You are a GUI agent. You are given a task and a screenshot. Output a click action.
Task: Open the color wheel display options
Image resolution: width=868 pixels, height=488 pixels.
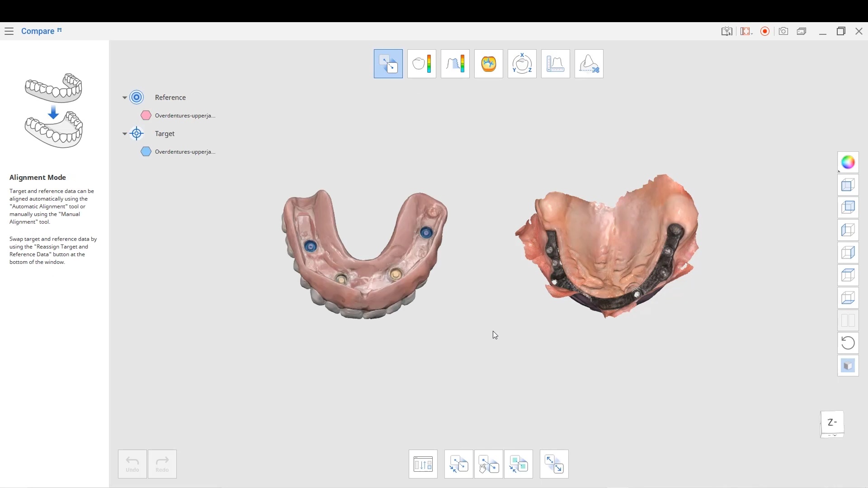[848, 162]
